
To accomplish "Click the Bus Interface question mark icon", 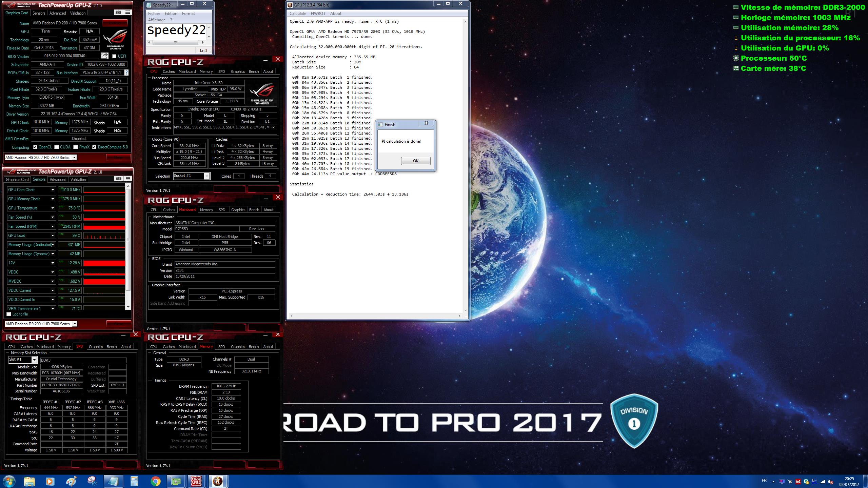I will (x=126, y=73).
